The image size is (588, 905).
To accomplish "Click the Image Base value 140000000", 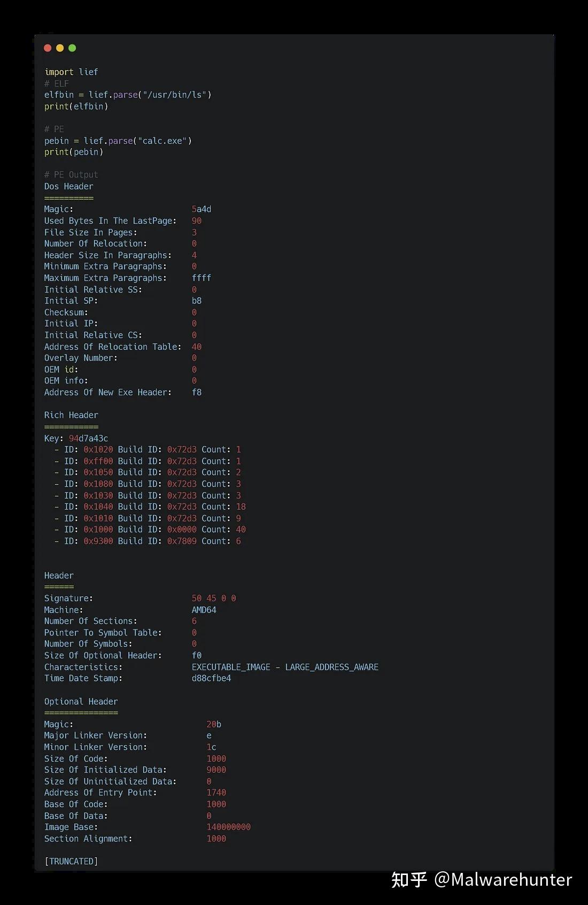I will click(x=229, y=827).
